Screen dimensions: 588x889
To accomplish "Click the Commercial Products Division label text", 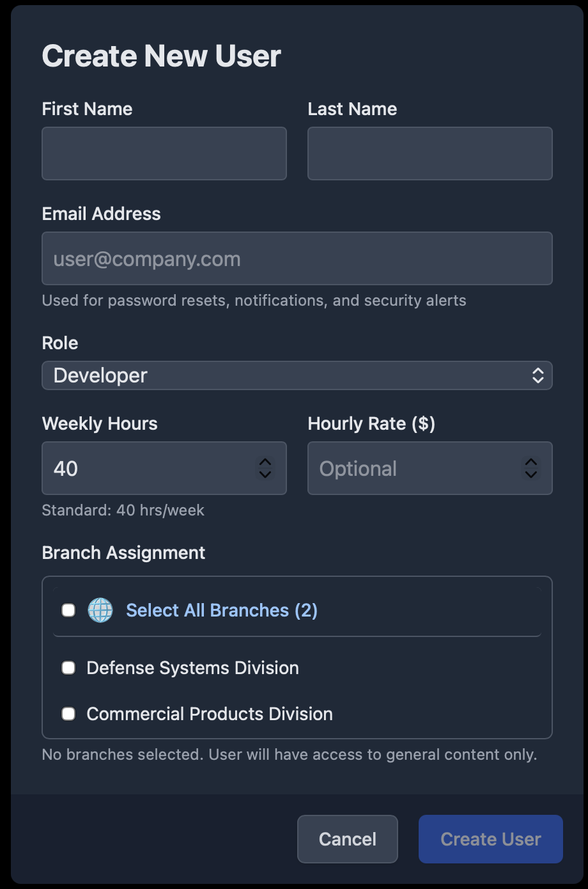I will click(210, 714).
